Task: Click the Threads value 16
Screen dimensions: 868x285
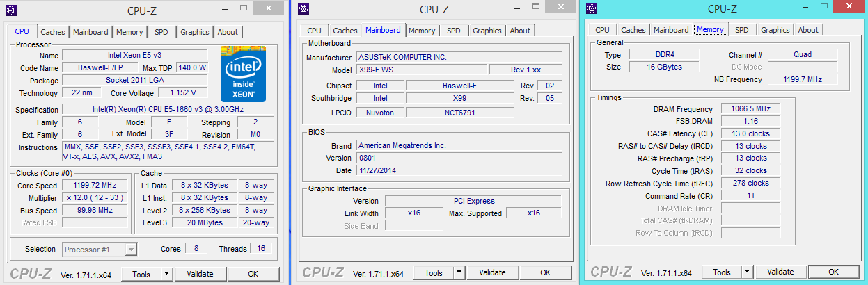Action: (x=261, y=249)
